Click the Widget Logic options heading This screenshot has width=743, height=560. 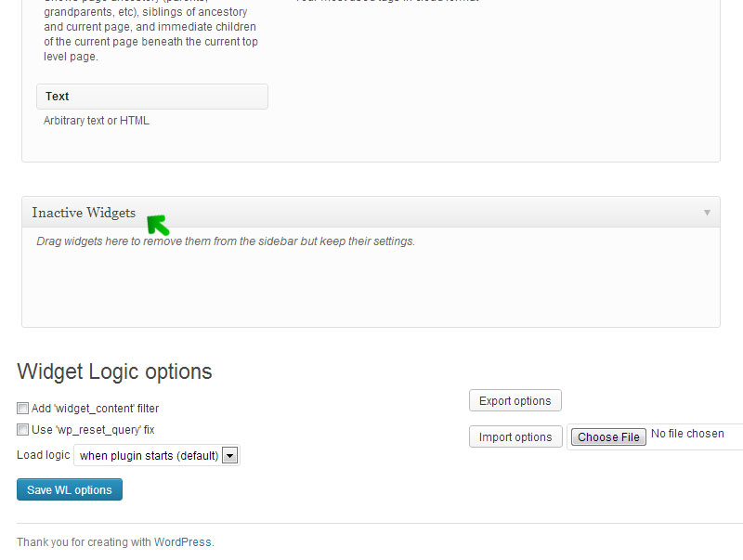click(x=114, y=372)
